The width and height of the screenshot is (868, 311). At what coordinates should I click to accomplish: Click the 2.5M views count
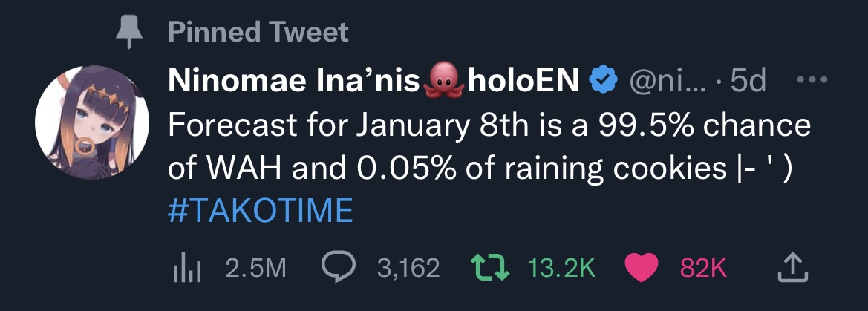point(255,269)
